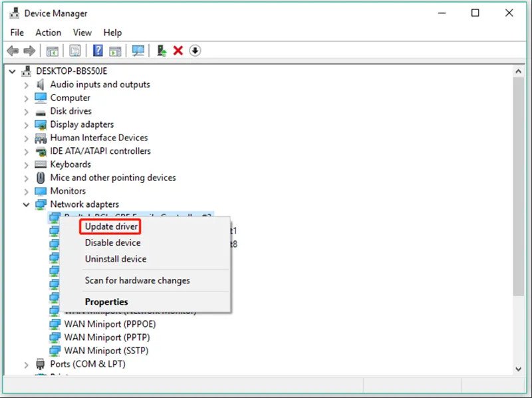Choose Update driver from the context menu
Viewport: 532px width, 398px height.
(111, 227)
